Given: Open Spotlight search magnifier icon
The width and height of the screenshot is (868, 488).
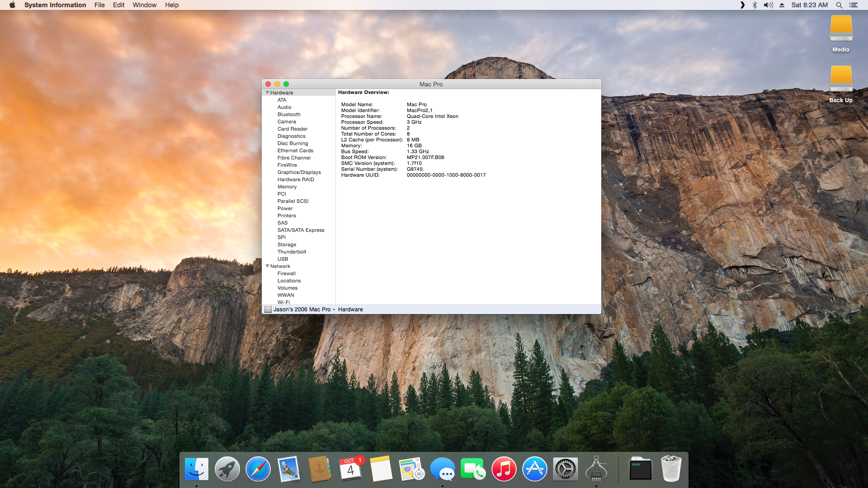Looking at the screenshot, I should [839, 5].
